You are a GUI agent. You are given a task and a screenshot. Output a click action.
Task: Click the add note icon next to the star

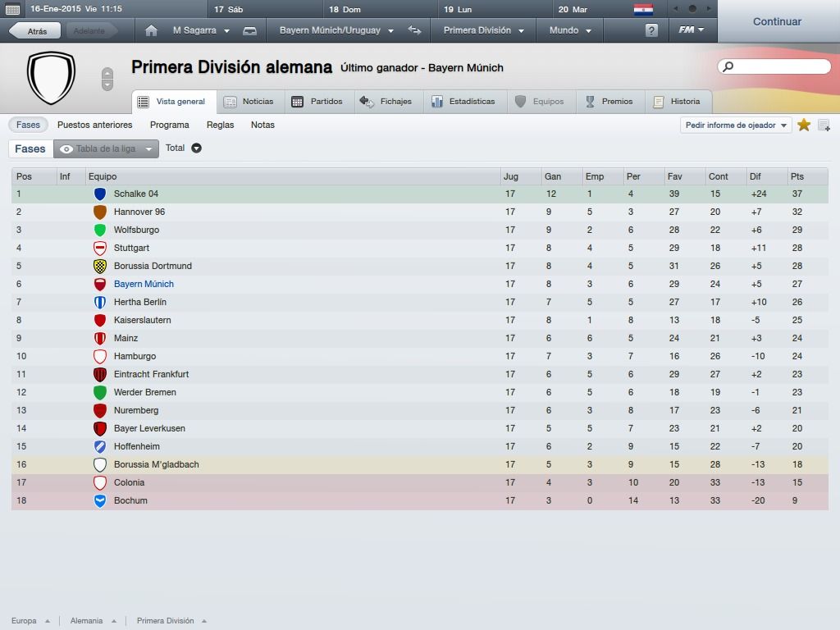(824, 126)
